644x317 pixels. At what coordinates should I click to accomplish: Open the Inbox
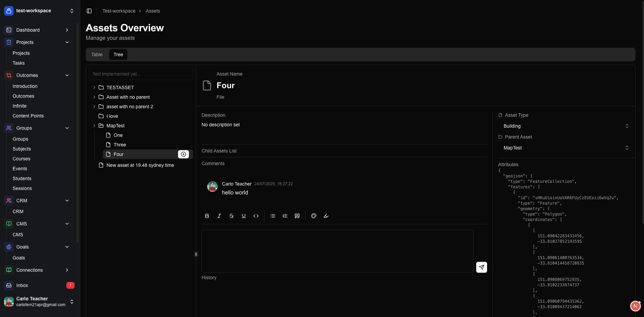click(22, 285)
